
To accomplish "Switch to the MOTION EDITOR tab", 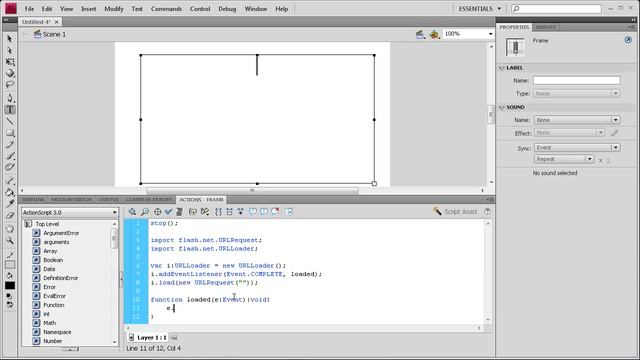I will tap(71, 200).
